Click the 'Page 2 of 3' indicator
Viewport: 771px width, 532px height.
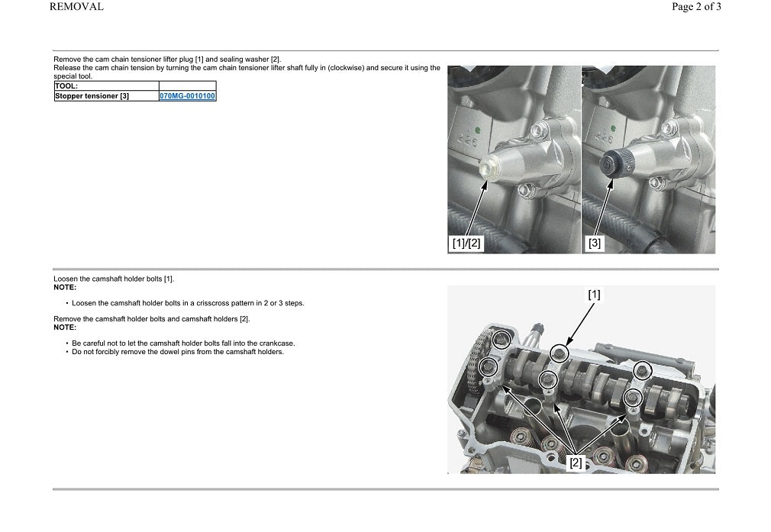tap(696, 7)
